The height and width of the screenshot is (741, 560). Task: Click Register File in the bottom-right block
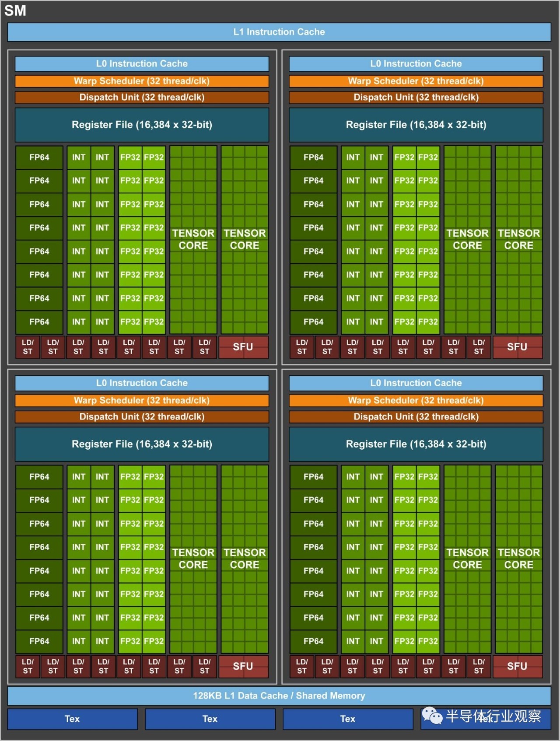click(416, 444)
